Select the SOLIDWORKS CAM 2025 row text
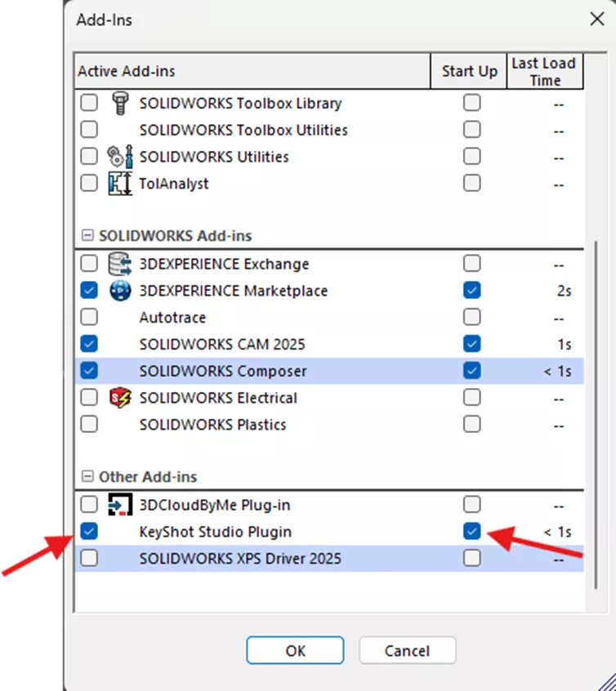The height and width of the screenshot is (691, 616). click(x=222, y=344)
